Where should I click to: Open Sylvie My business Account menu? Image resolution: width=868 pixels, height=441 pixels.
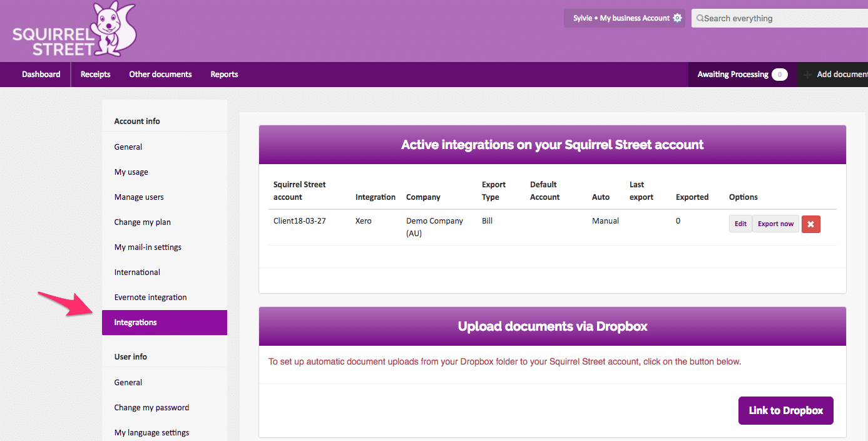(624, 18)
